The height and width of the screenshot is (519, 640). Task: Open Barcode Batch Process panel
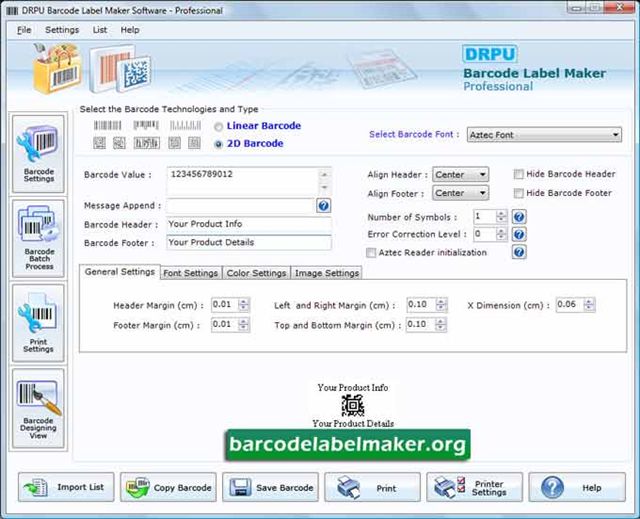point(38,239)
